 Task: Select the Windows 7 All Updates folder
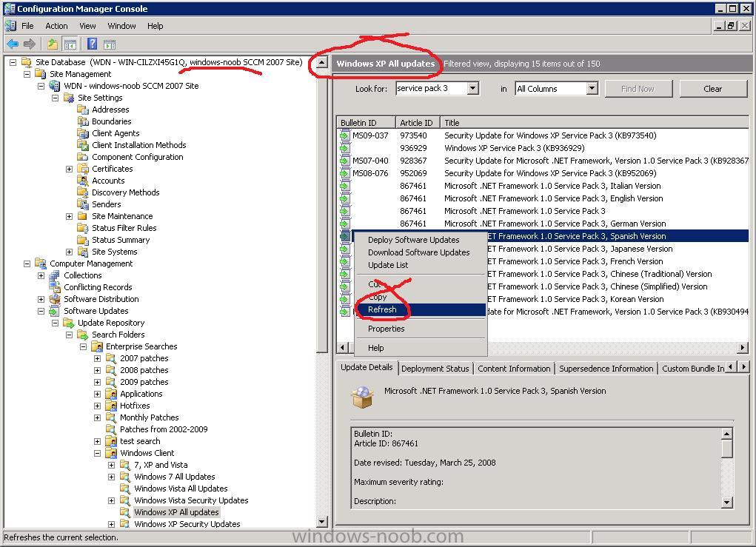(175, 477)
